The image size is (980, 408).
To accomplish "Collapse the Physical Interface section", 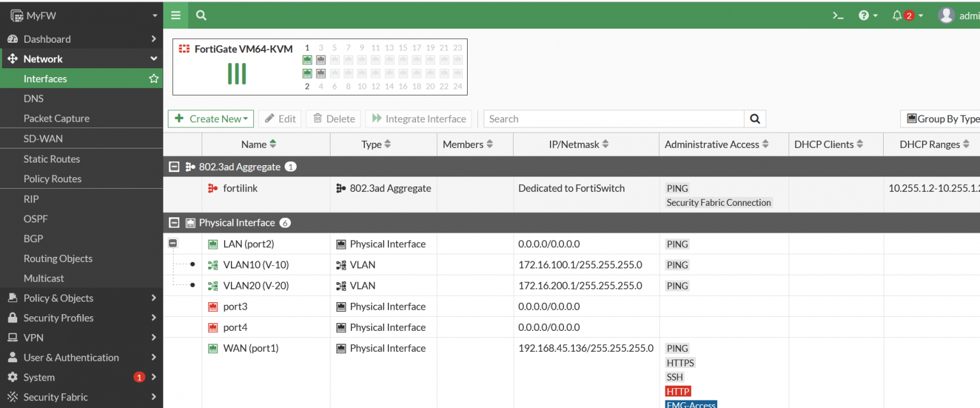I will click(x=174, y=222).
